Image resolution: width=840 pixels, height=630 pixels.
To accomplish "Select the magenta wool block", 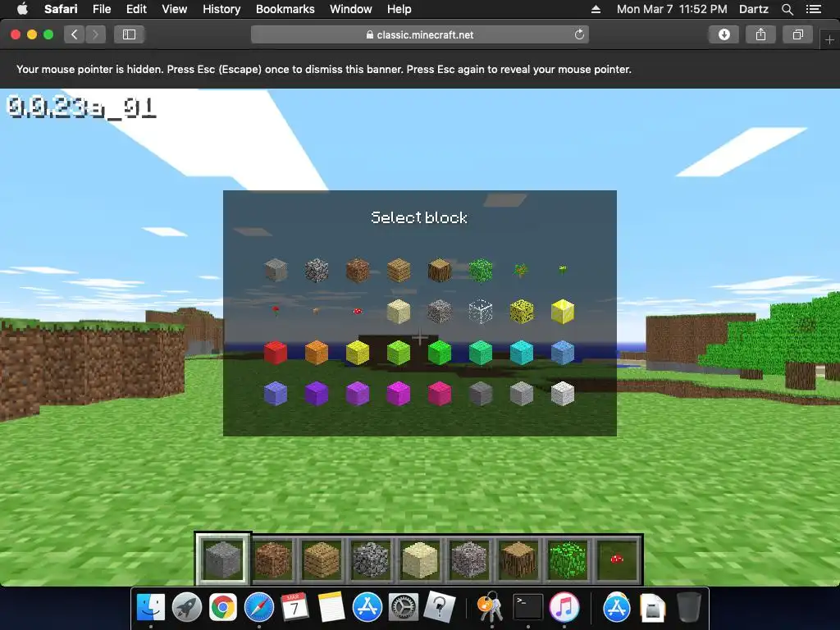I will click(399, 393).
